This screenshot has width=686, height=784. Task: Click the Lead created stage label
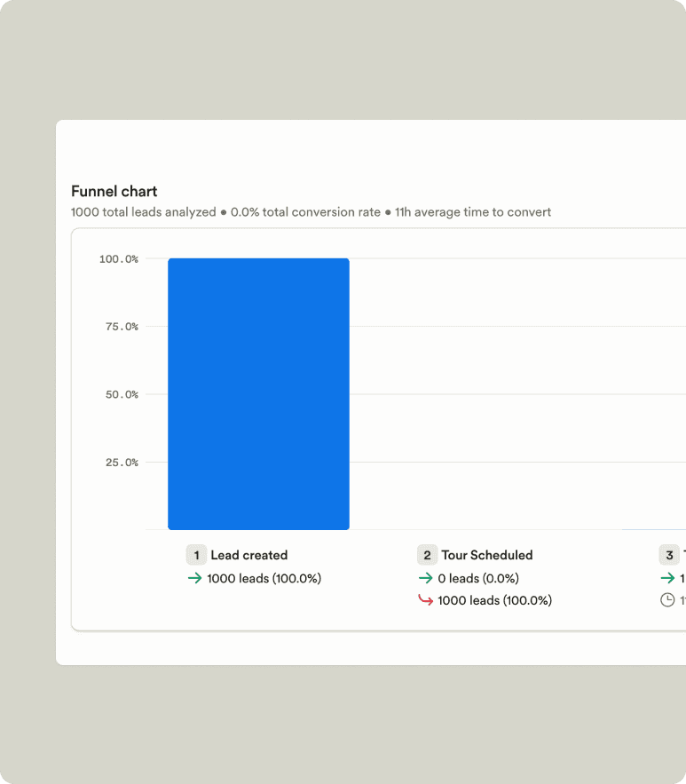249,554
